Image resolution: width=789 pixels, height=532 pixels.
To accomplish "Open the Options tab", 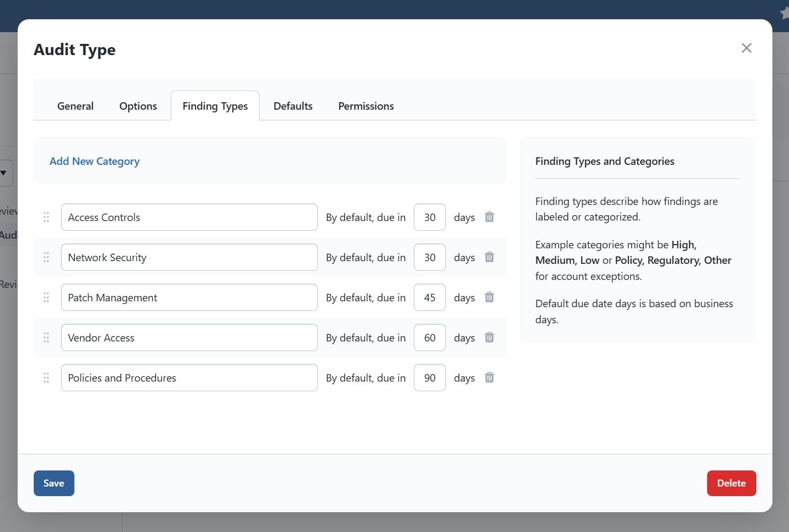I will point(138,106).
